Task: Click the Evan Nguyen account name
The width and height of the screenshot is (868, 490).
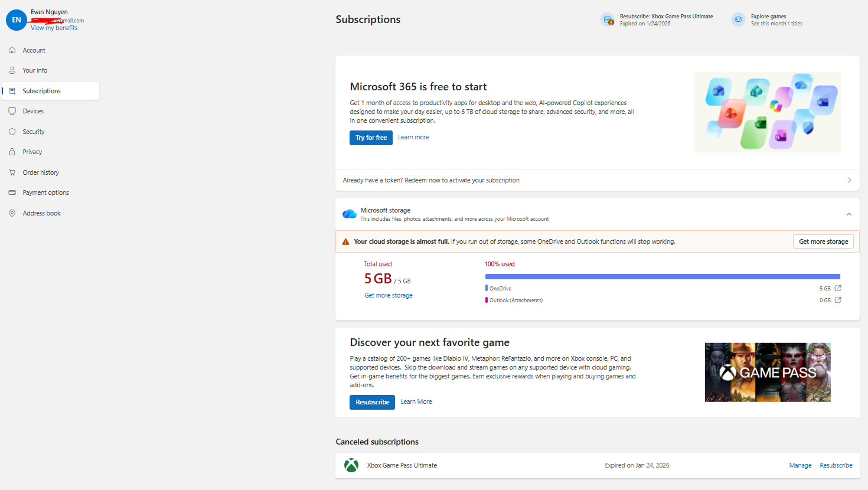Action: click(49, 12)
